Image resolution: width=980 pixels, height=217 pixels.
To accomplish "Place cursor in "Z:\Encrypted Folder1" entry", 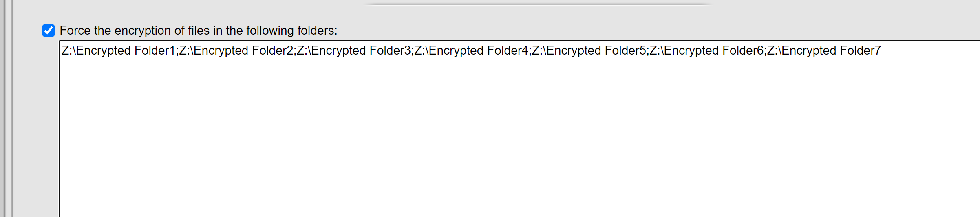I will coord(118,50).
